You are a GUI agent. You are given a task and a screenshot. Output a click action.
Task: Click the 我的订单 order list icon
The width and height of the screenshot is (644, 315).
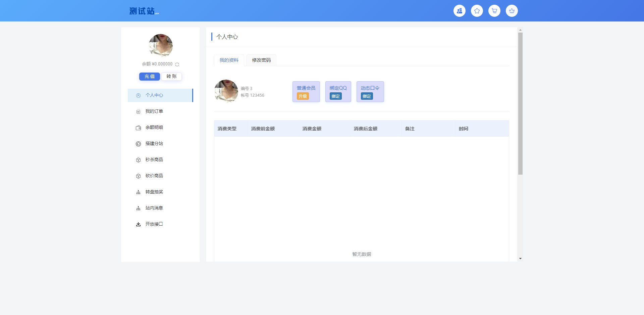[x=138, y=111]
